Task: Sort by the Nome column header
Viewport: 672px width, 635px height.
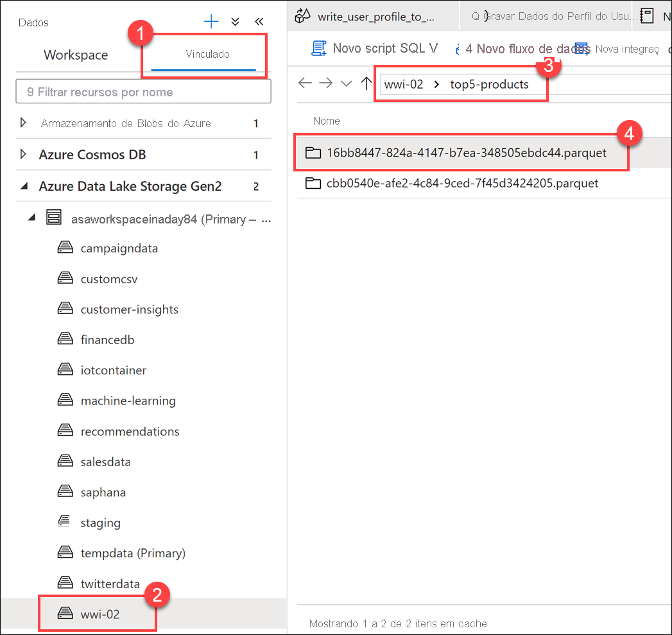Action: (326, 121)
